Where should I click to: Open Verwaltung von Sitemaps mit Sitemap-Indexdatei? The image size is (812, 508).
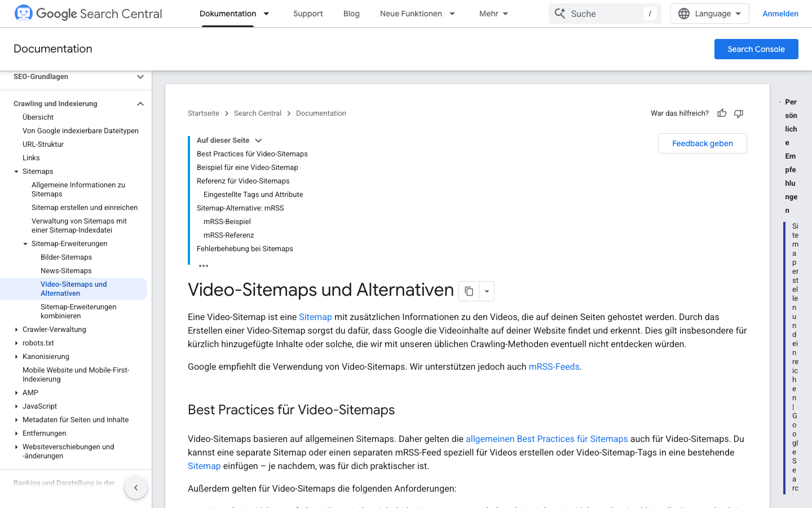(x=79, y=226)
